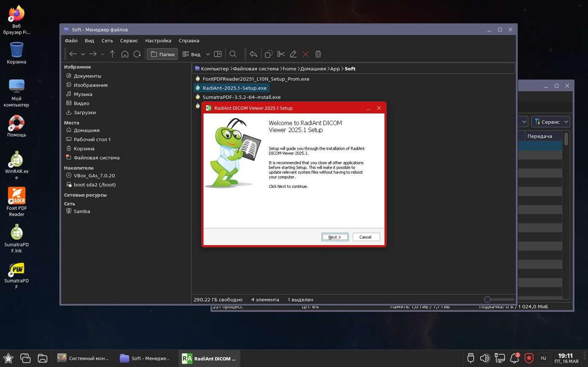This screenshot has height=367, width=588.
Task: Open the Помощь desktop icon
Action: (17, 126)
